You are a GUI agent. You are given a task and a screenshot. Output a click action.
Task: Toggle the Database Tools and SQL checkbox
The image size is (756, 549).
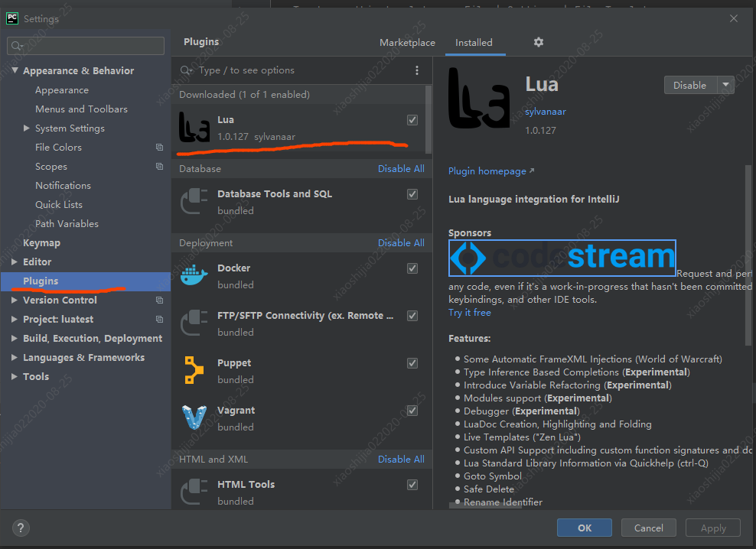tap(412, 194)
